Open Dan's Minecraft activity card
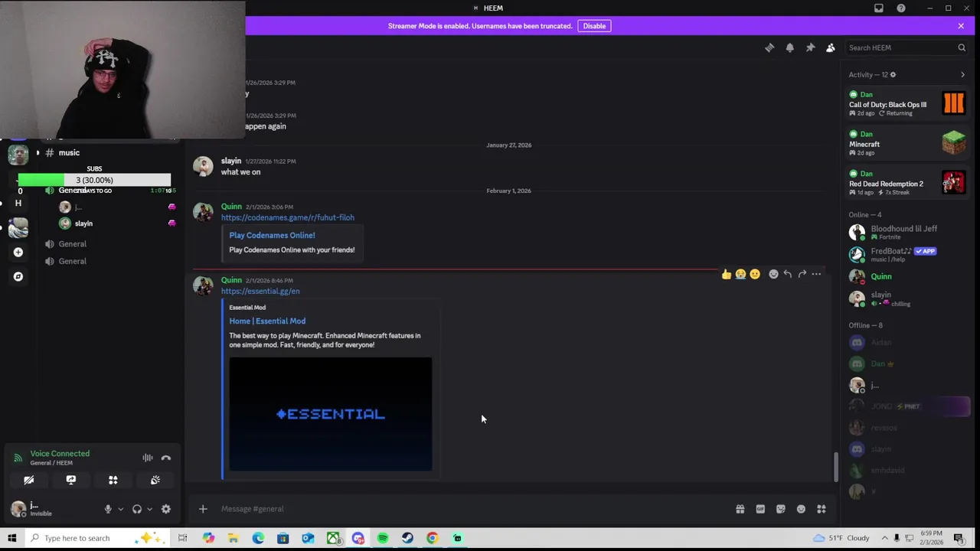 tap(907, 143)
